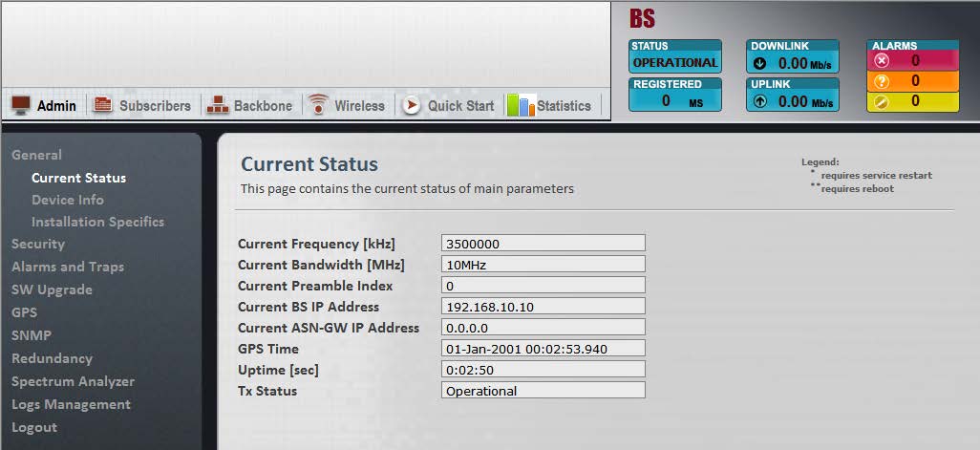This screenshot has height=450, width=980.
Task: Go to SW Upgrade section
Action: (52, 290)
